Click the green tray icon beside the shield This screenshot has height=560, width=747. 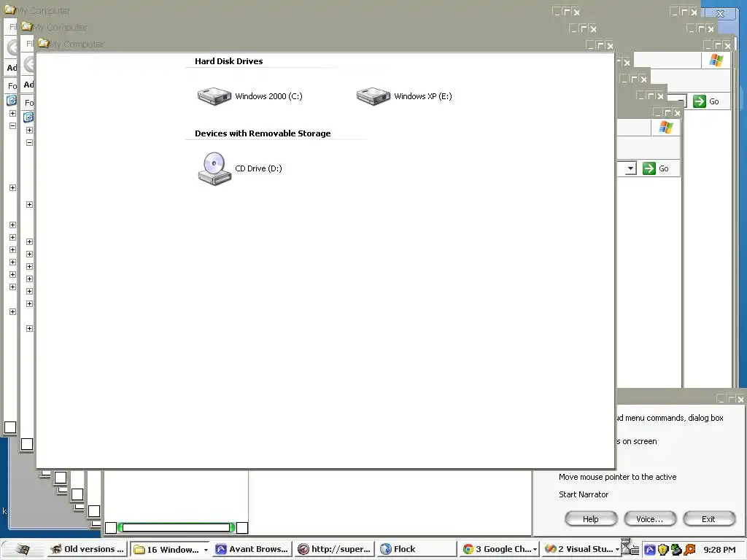pos(676,550)
